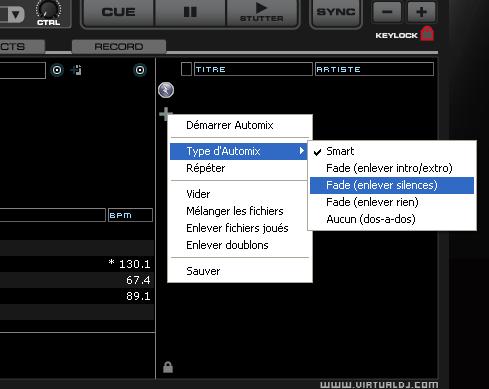The height and width of the screenshot is (389, 489).
Task: Click the Cue button
Action: [118, 12]
